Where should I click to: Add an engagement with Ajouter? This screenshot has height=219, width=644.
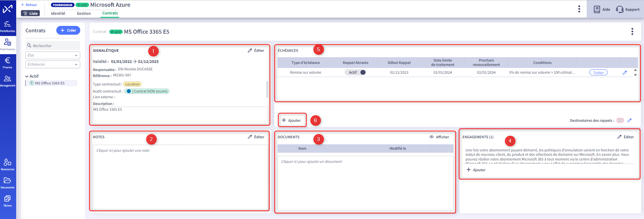(476, 170)
